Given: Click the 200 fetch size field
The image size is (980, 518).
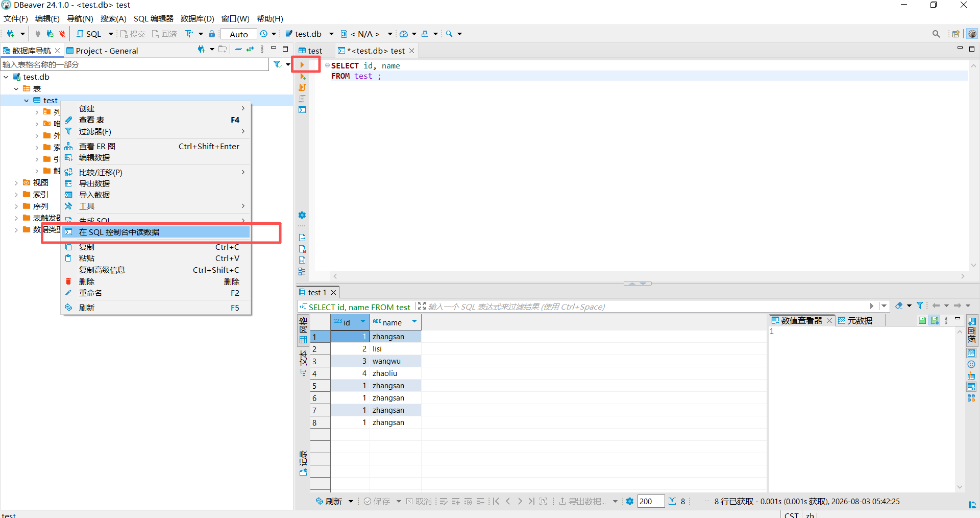Looking at the screenshot, I should 651,501.
